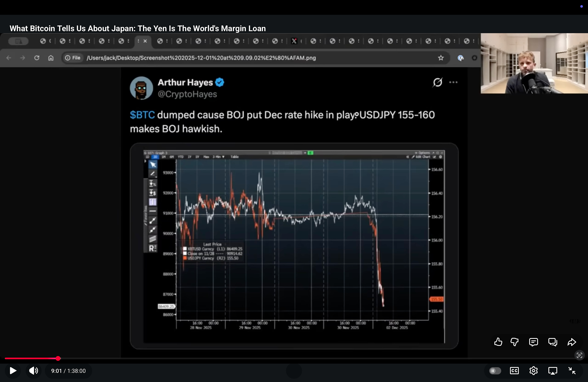Click the Arthur Hayes profile name
This screenshot has height=382, width=588.
click(x=185, y=83)
